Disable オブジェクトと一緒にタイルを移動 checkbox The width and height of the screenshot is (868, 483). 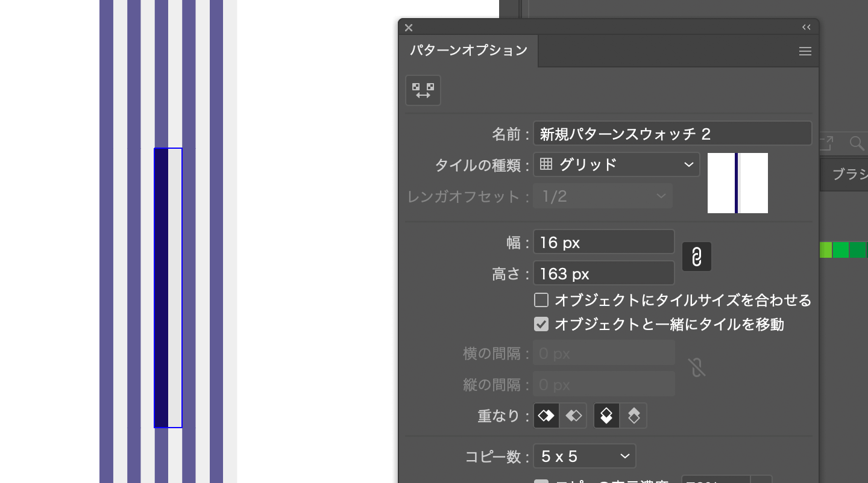[x=541, y=324]
